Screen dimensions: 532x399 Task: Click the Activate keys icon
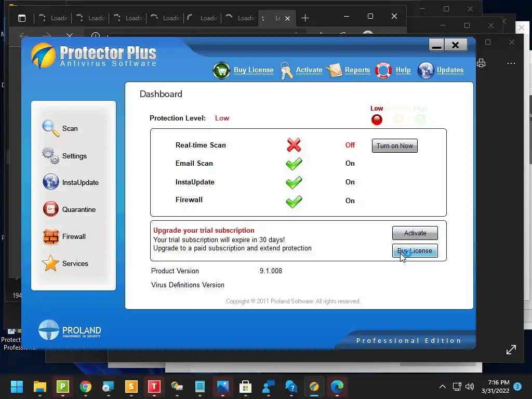pyautogui.click(x=286, y=71)
